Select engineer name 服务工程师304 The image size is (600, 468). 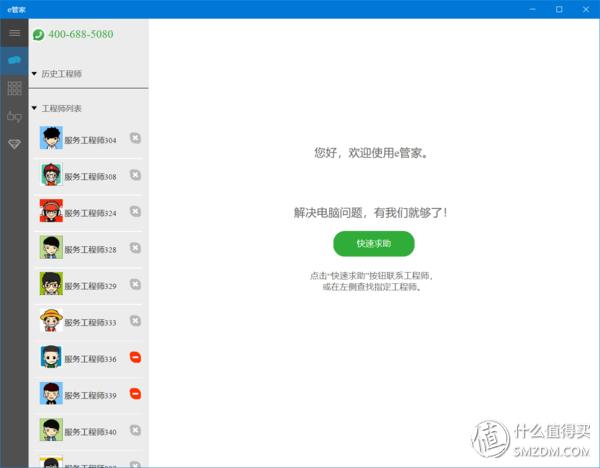(90, 140)
